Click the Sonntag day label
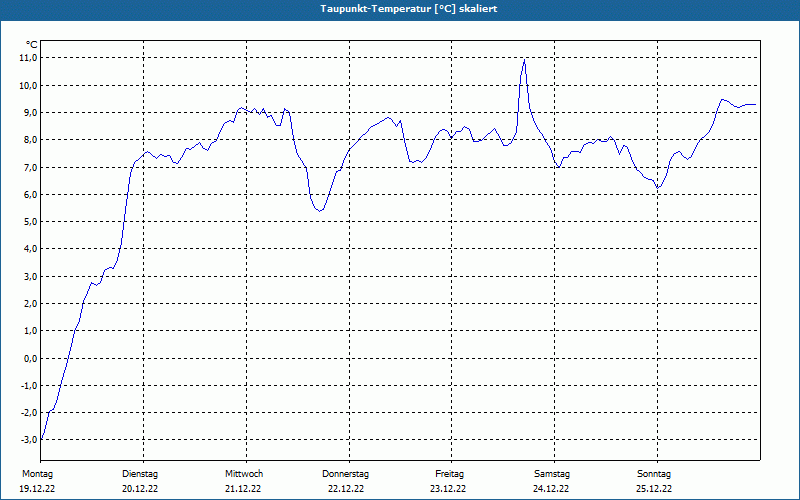The width and height of the screenshot is (800, 500). pyautogui.click(x=654, y=474)
